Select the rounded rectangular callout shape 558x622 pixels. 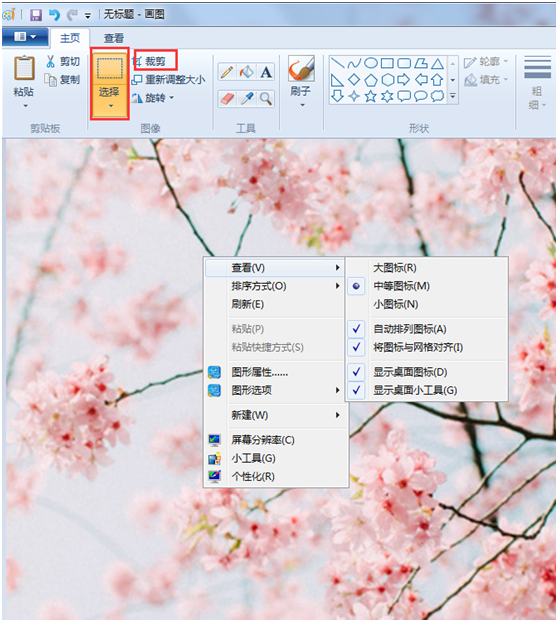tap(404, 96)
